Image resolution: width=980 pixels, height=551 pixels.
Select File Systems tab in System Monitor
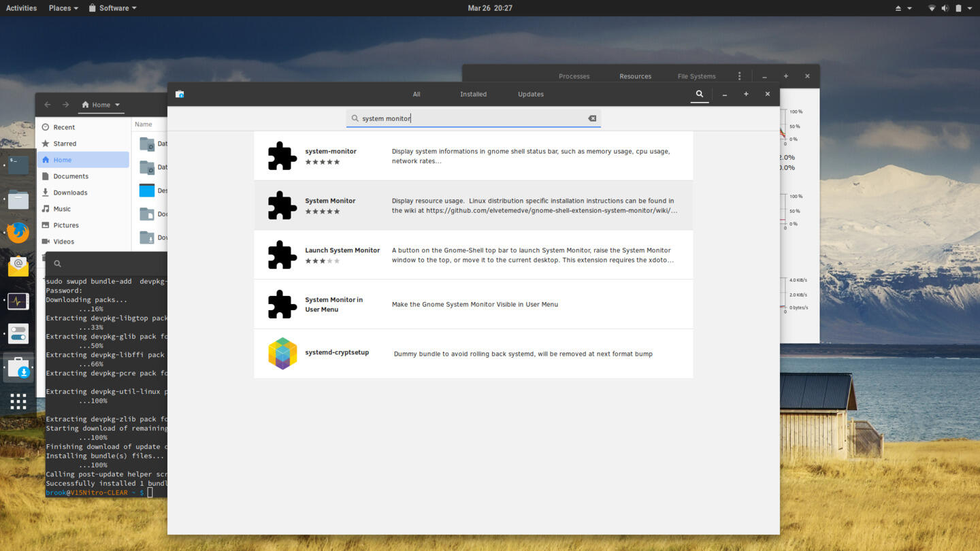click(x=696, y=76)
